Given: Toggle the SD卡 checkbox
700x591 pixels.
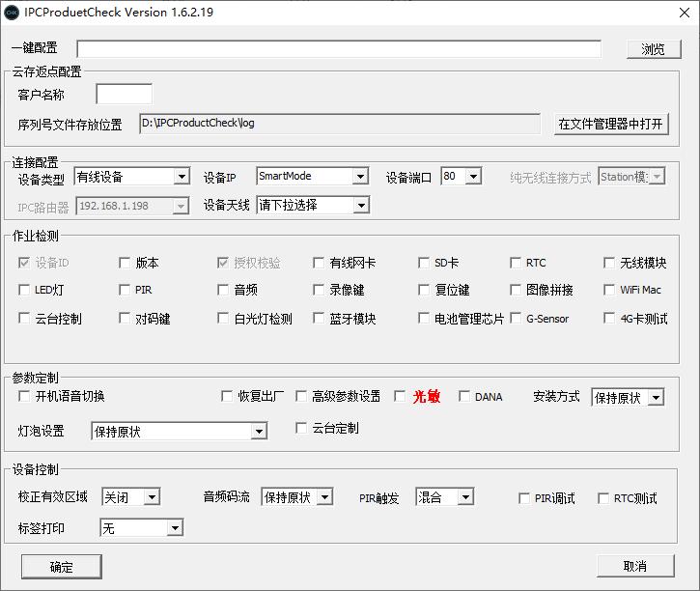Looking at the screenshot, I should click(x=424, y=263).
